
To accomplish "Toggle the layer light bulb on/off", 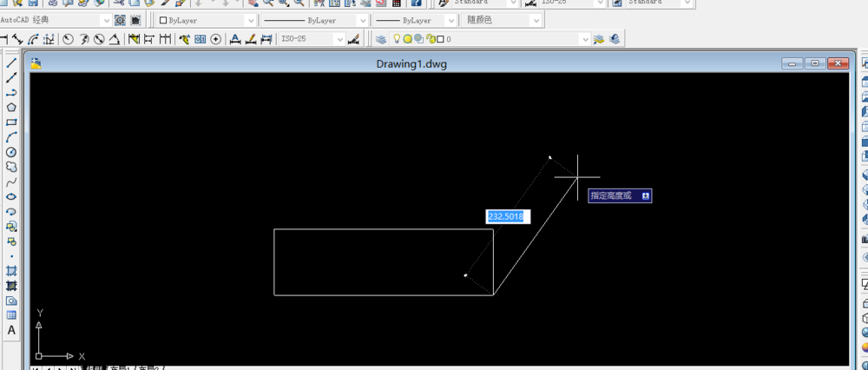I will click(397, 39).
